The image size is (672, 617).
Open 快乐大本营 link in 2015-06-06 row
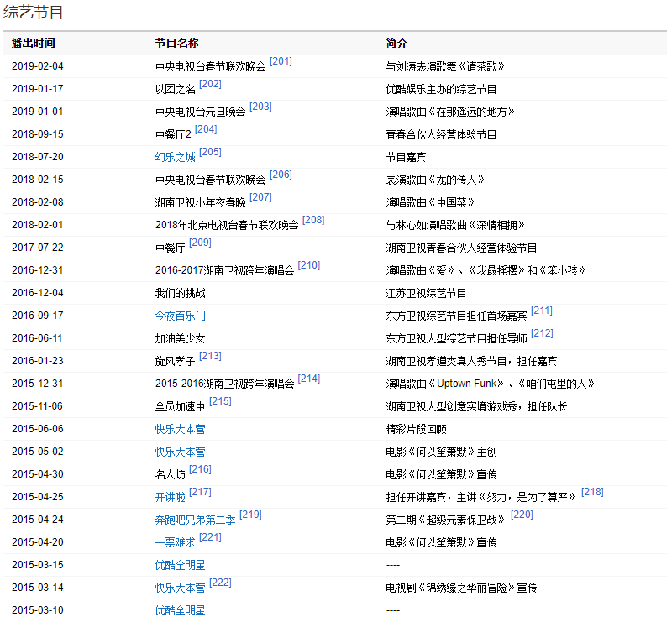[180, 429]
